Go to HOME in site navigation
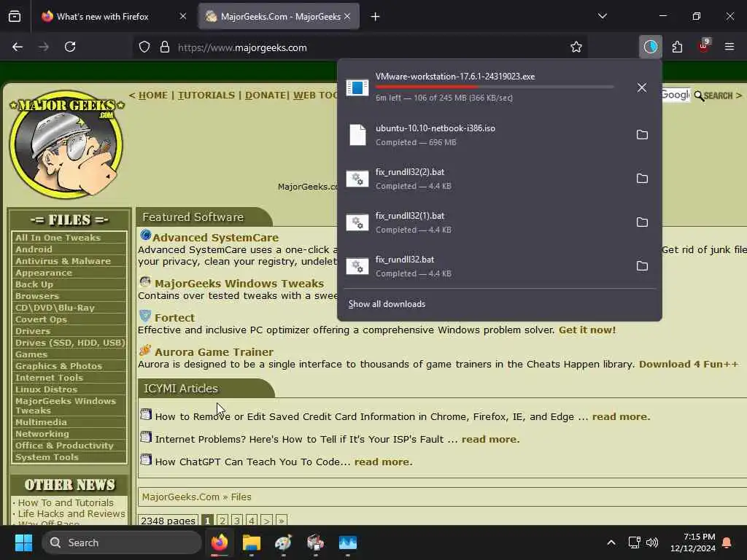The height and width of the screenshot is (560, 747). click(153, 96)
